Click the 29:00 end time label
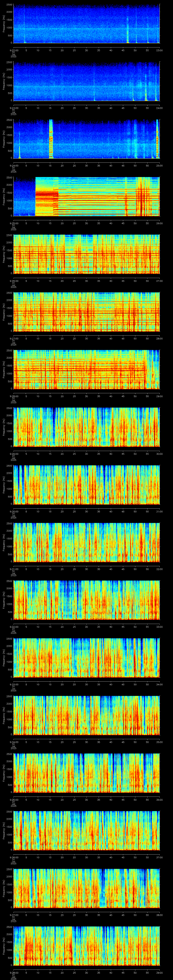 point(159,396)
